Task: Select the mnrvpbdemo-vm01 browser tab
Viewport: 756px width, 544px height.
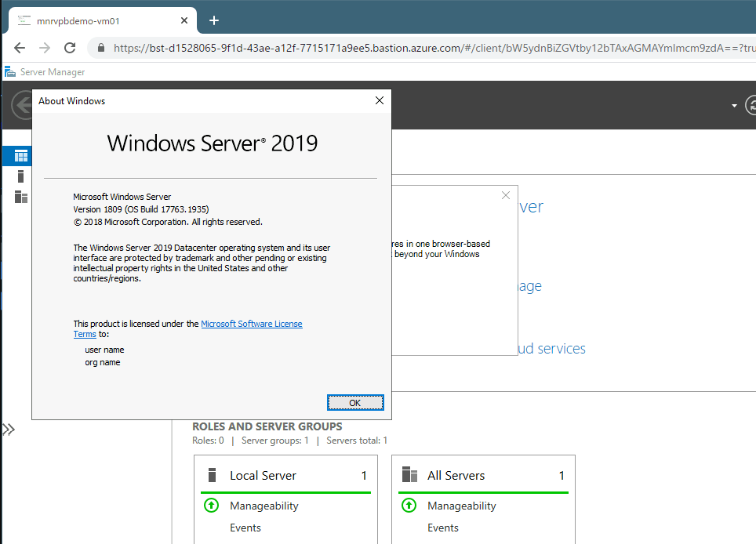Action: tap(103, 20)
